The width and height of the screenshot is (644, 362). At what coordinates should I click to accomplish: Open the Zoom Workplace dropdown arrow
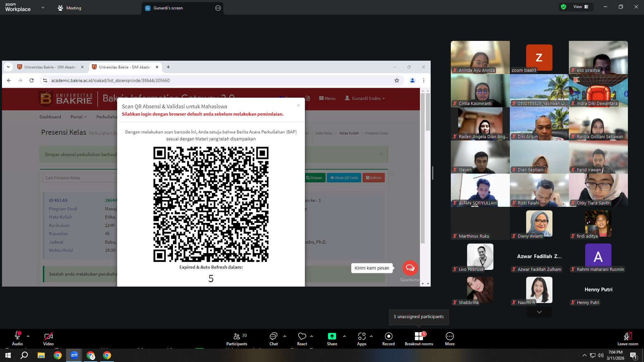43,7
